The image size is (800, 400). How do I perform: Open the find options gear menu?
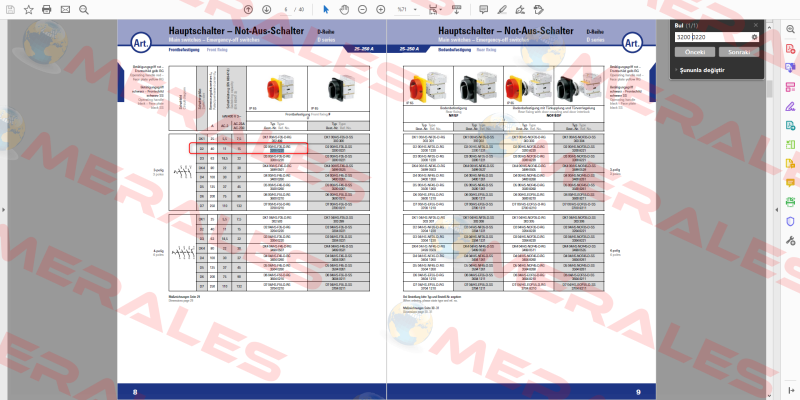(x=755, y=37)
